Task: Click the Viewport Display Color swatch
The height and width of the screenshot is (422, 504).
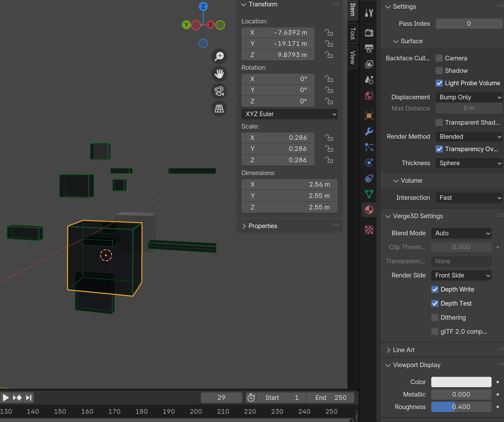Action: coord(461,382)
